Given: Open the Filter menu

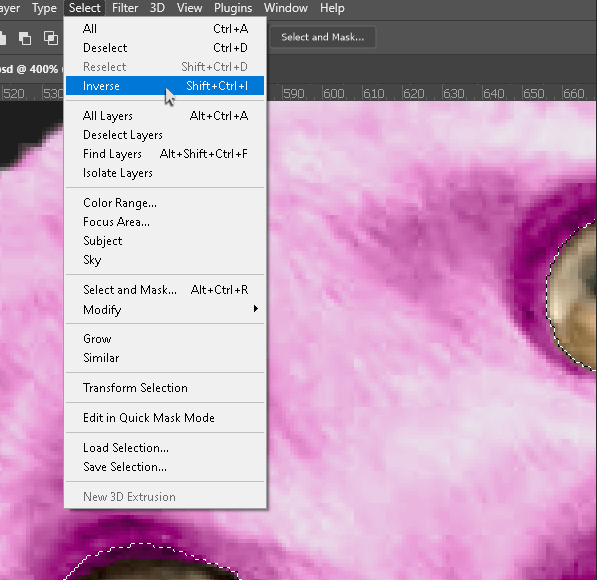Looking at the screenshot, I should [125, 8].
